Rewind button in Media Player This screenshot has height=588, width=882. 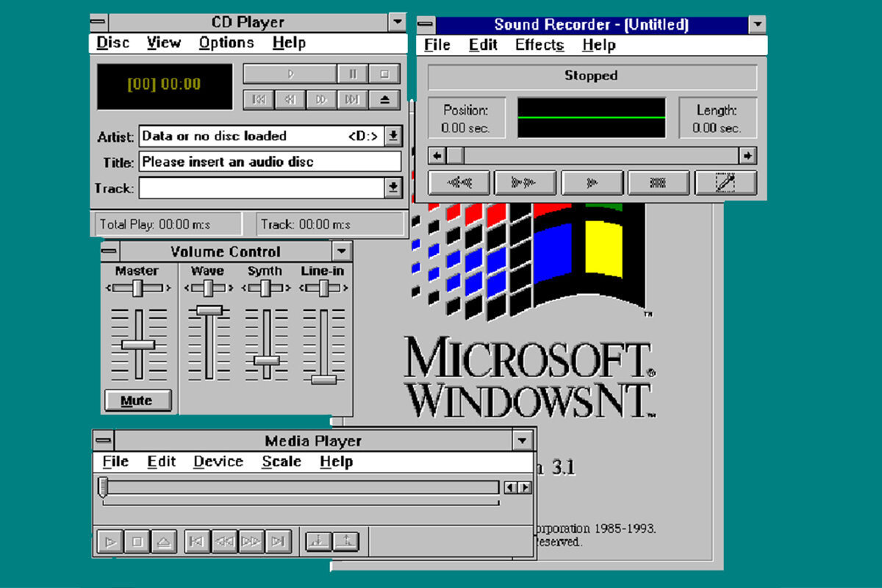[223, 542]
